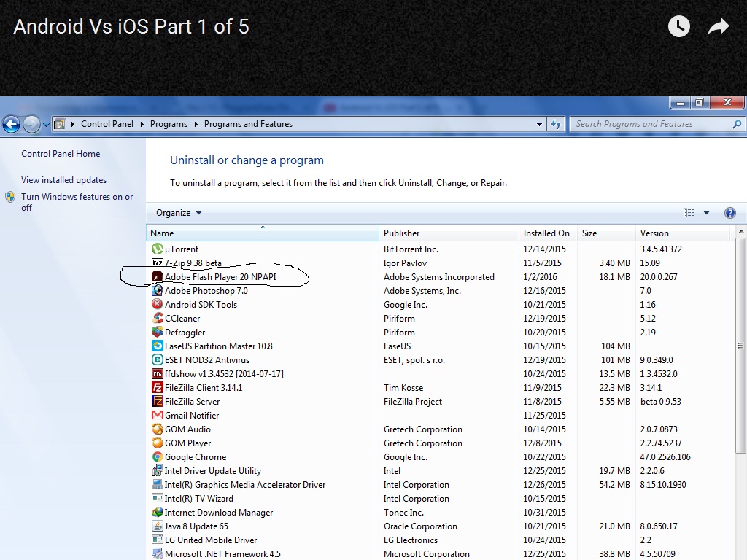The image size is (747, 560).
Task: Click the µTorrent program icon
Action: coord(157,249)
